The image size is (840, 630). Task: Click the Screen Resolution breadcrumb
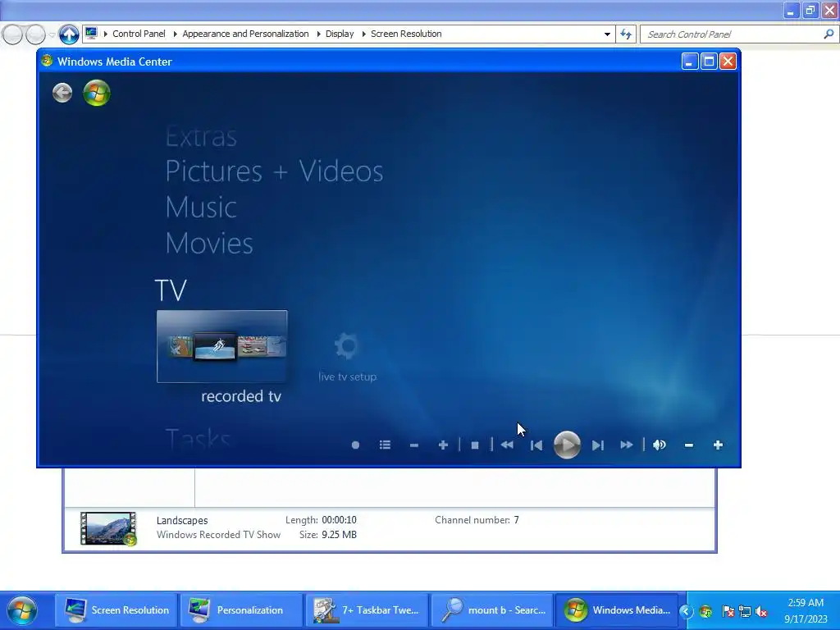click(x=406, y=34)
